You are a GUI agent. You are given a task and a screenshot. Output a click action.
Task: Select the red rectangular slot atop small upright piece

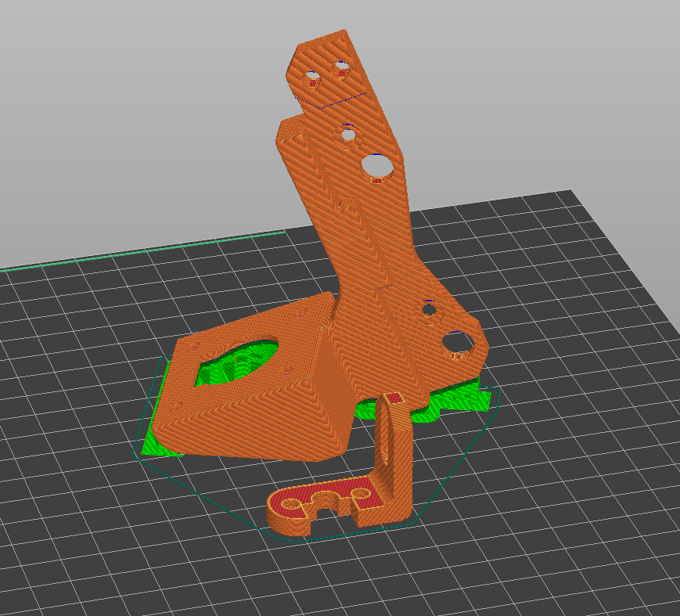pyautogui.click(x=394, y=398)
